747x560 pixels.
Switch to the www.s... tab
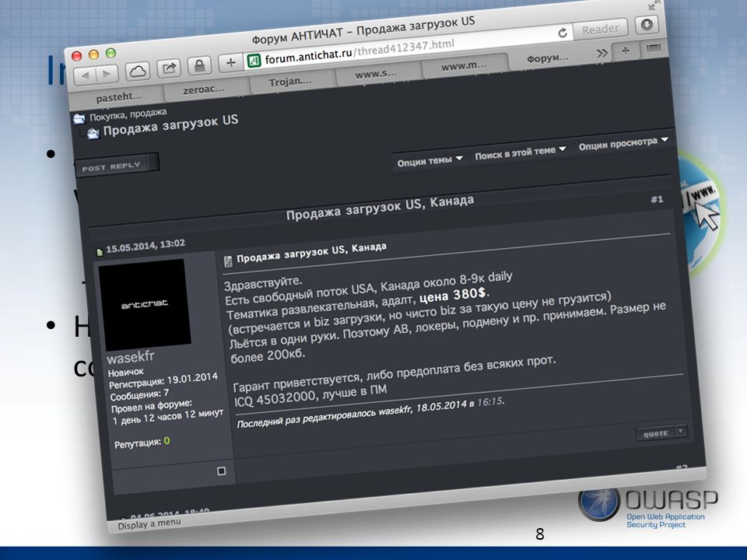tap(376, 74)
